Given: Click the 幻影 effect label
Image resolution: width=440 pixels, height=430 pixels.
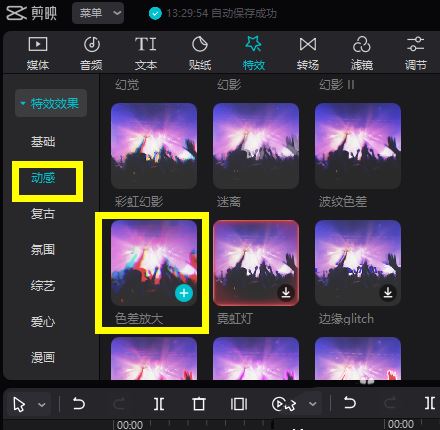Looking at the screenshot, I should click(229, 85).
